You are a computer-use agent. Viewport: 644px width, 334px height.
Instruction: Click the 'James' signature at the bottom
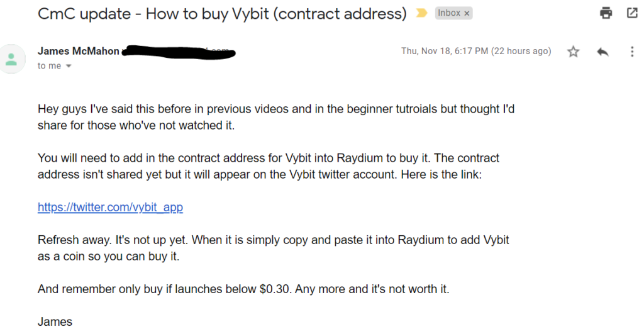click(55, 321)
